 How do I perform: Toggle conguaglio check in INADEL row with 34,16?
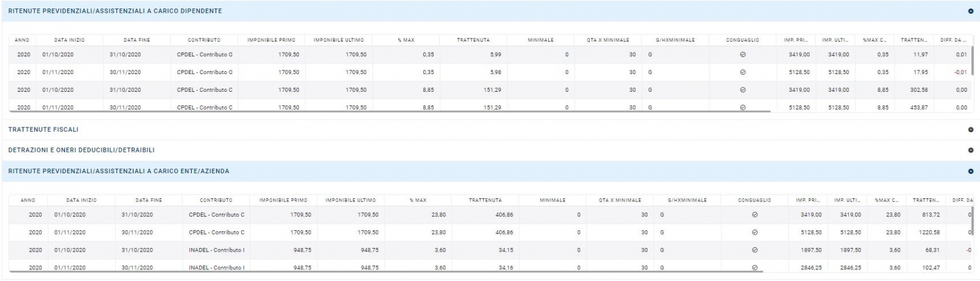tap(755, 268)
